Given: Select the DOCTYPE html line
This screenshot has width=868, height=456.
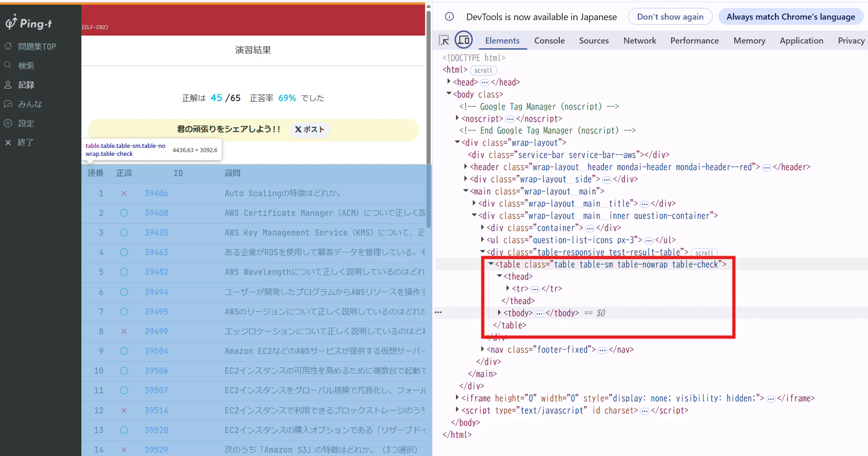Looking at the screenshot, I should point(474,58).
